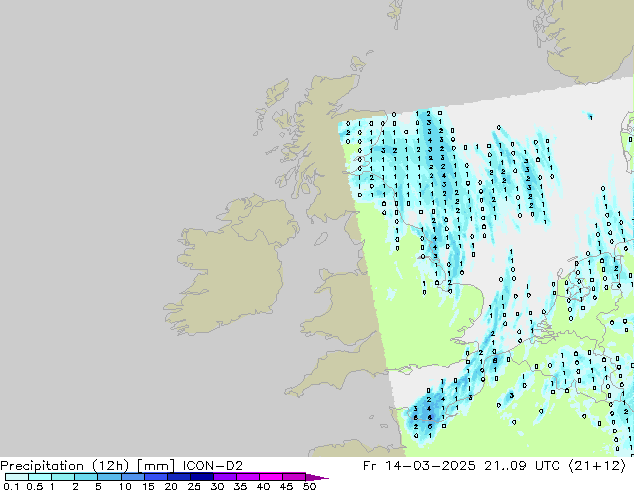This screenshot has width=634, height=490.
Task: Click the 'Precipitation (12h)' title text
Action: pyautogui.click(x=65, y=466)
